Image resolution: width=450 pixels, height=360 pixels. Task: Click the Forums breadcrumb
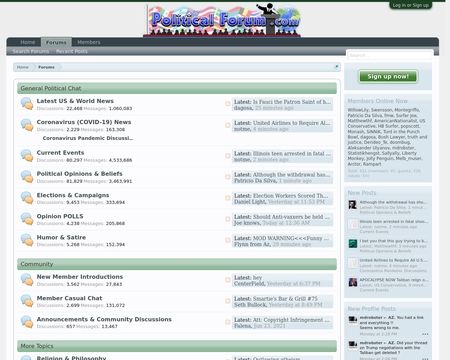point(46,67)
